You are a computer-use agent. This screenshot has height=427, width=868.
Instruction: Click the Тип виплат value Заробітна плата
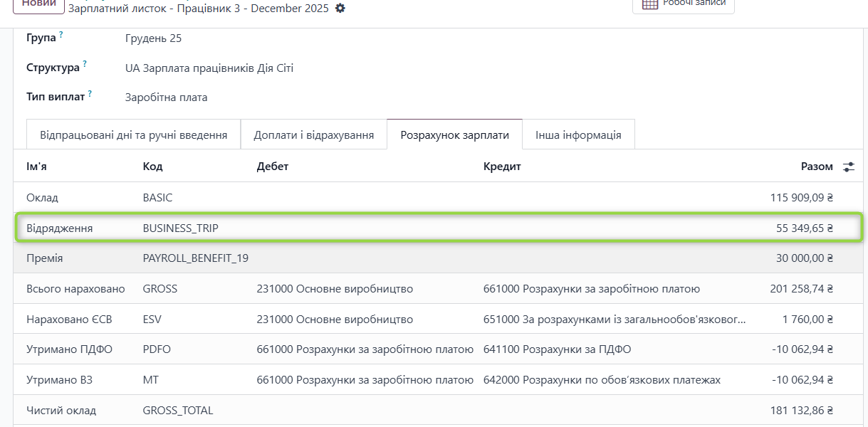166,97
